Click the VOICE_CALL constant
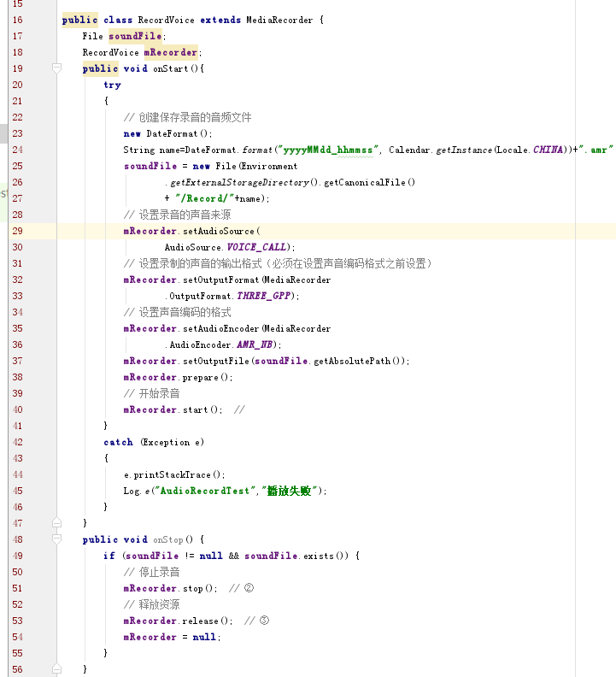Image resolution: width=616 pixels, height=677 pixels. tap(256, 247)
